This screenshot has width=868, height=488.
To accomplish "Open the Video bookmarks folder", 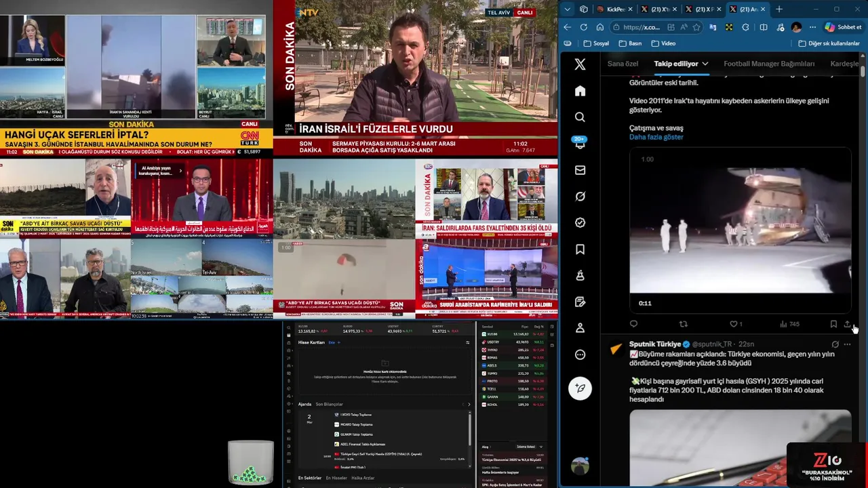I will tap(663, 43).
